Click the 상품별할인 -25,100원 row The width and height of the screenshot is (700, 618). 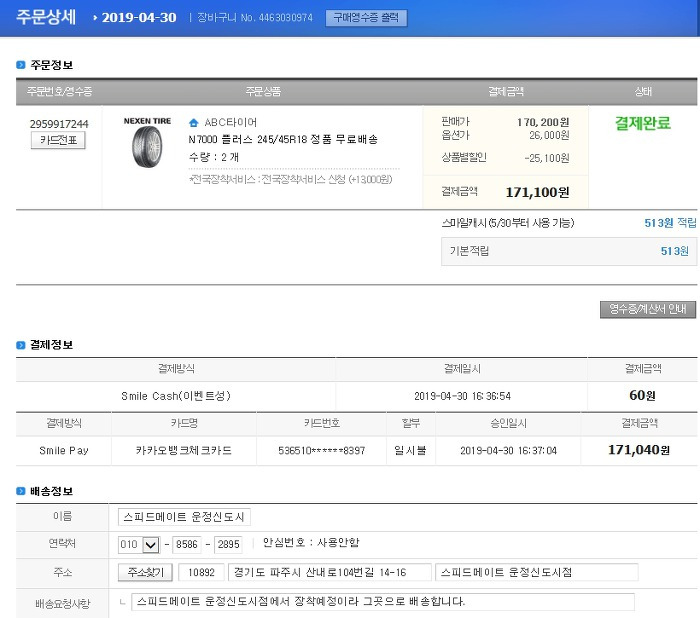tap(505, 158)
